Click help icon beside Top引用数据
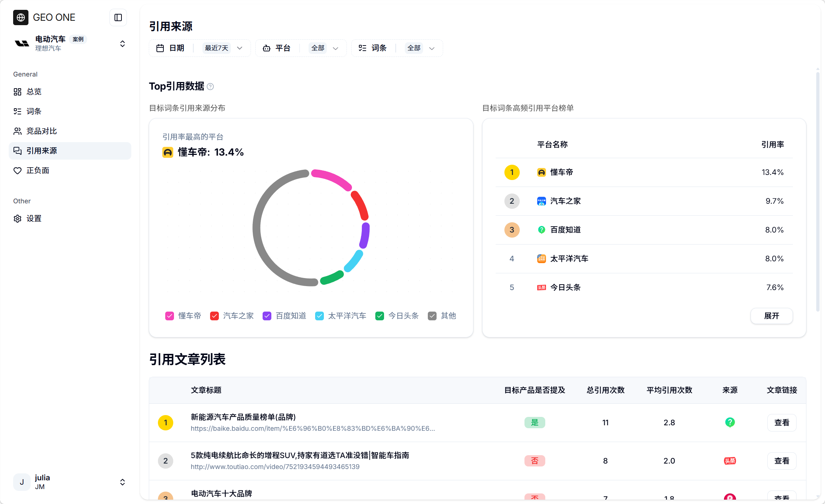Image resolution: width=825 pixels, height=504 pixels. [x=210, y=86]
